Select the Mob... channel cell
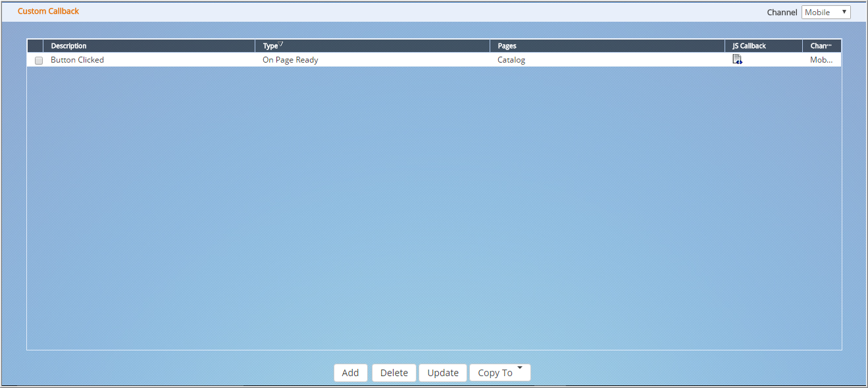The width and height of the screenshot is (868, 388). pyautogui.click(x=822, y=60)
